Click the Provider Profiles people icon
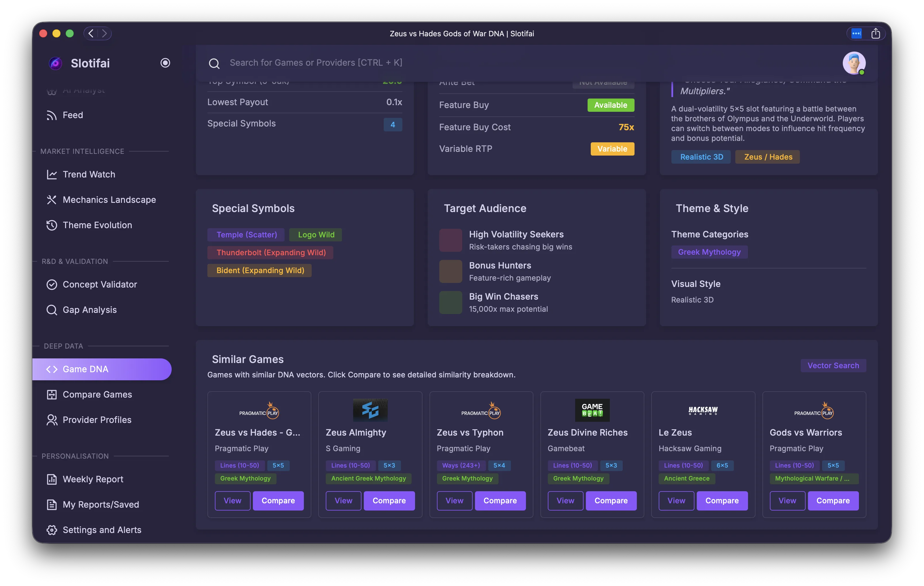924x586 pixels. (52, 420)
